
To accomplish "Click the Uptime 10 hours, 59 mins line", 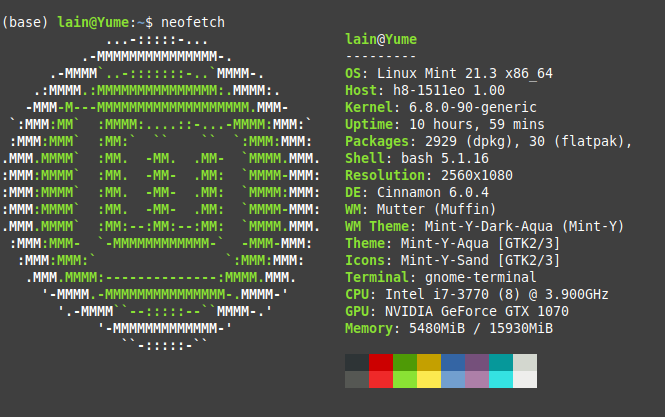I will [444, 124].
